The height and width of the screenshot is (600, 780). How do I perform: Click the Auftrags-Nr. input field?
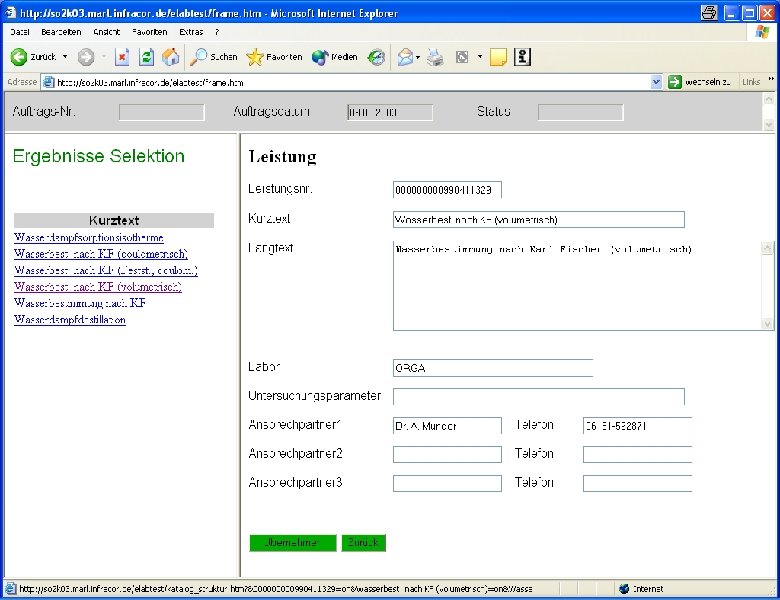tap(162, 112)
